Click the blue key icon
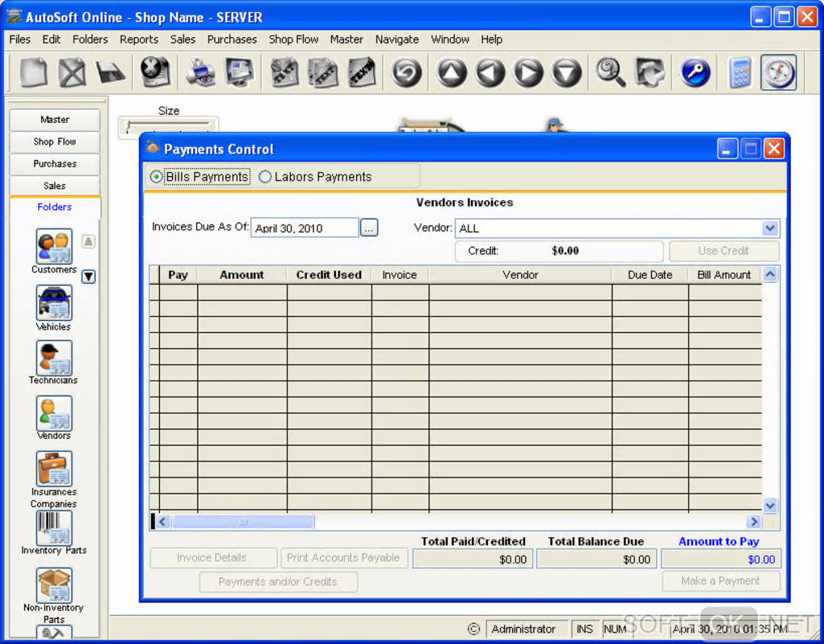This screenshot has height=644, width=824. pyautogui.click(x=695, y=73)
